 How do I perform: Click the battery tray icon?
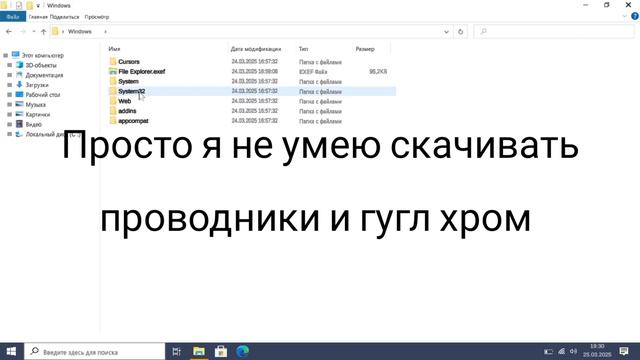[549, 351]
